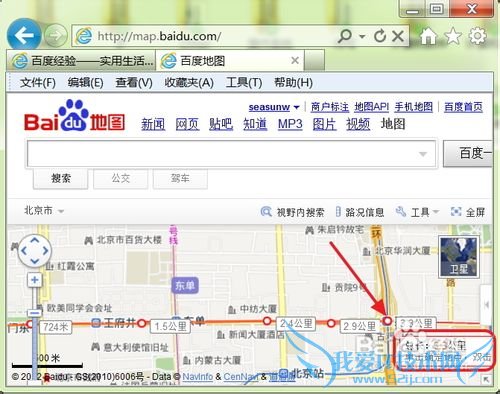Open the 网页 link

pyautogui.click(x=187, y=124)
